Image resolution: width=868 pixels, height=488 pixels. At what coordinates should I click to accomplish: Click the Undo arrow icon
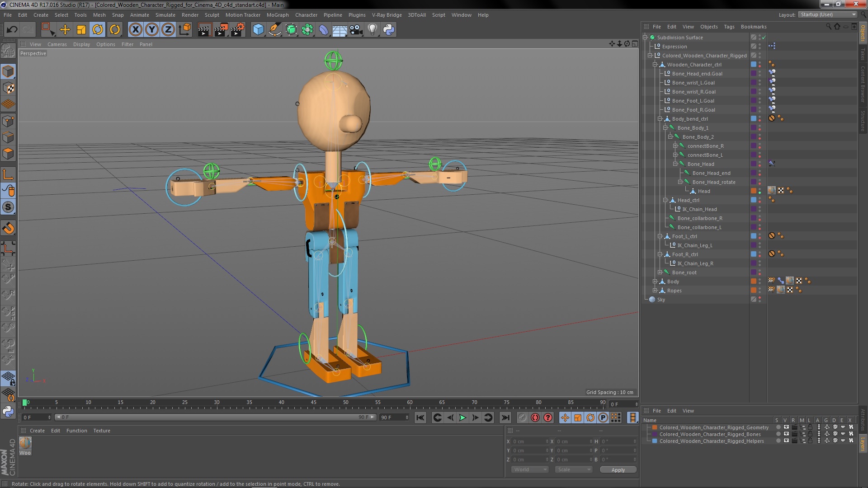coord(12,30)
